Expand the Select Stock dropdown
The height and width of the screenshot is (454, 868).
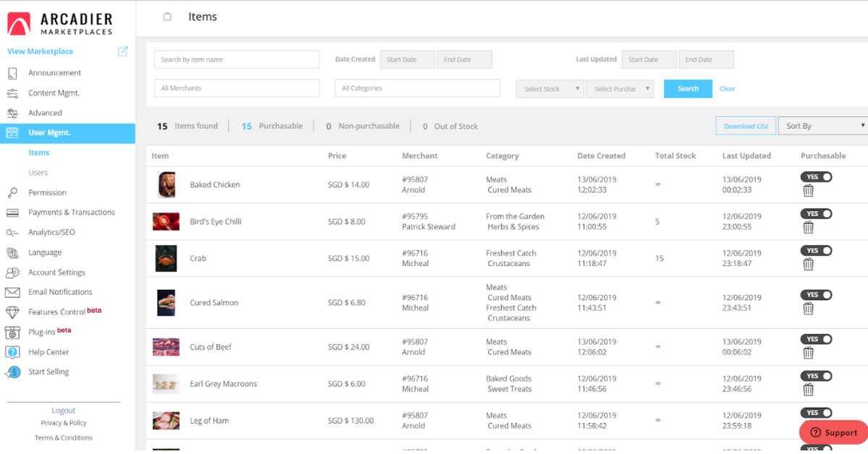(x=548, y=88)
